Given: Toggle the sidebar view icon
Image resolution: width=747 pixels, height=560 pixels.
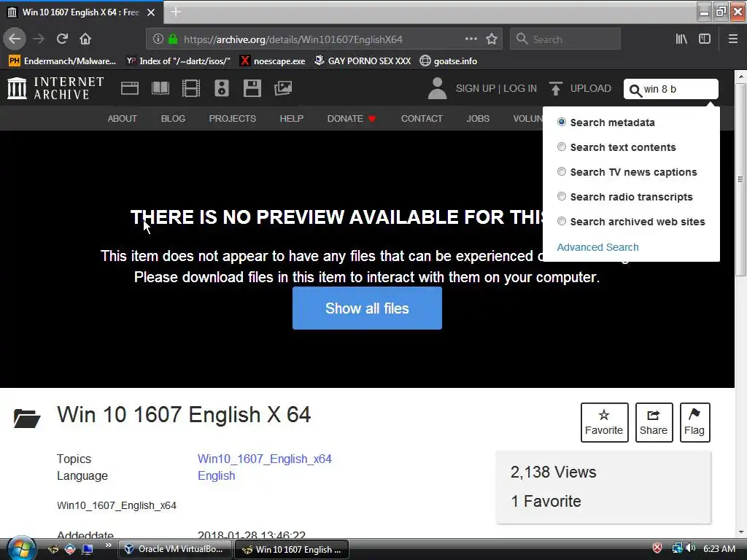Looking at the screenshot, I should [x=705, y=39].
